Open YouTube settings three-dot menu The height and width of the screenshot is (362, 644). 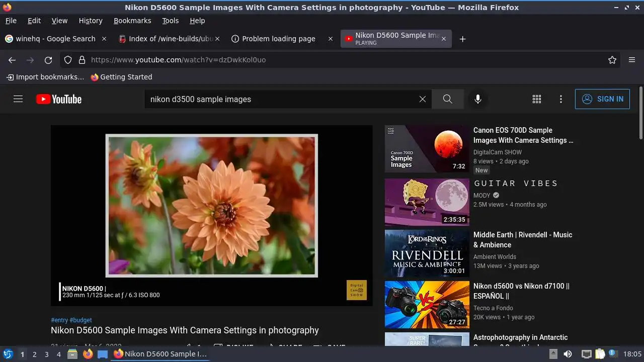(x=561, y=99)
